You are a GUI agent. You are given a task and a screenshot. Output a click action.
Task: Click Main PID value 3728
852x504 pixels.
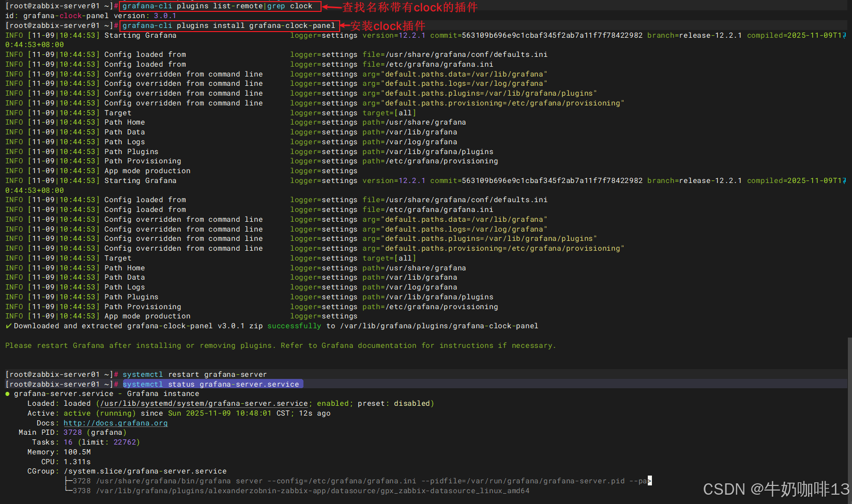72,432
